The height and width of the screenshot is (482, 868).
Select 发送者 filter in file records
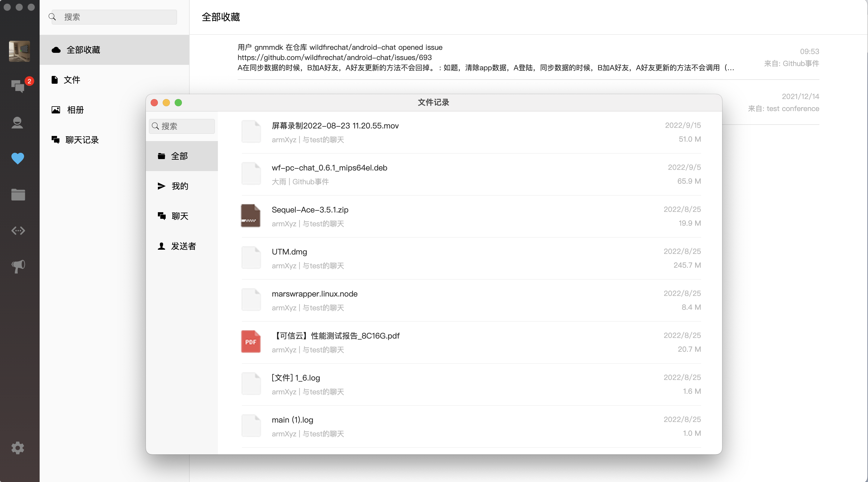[183, 246]
